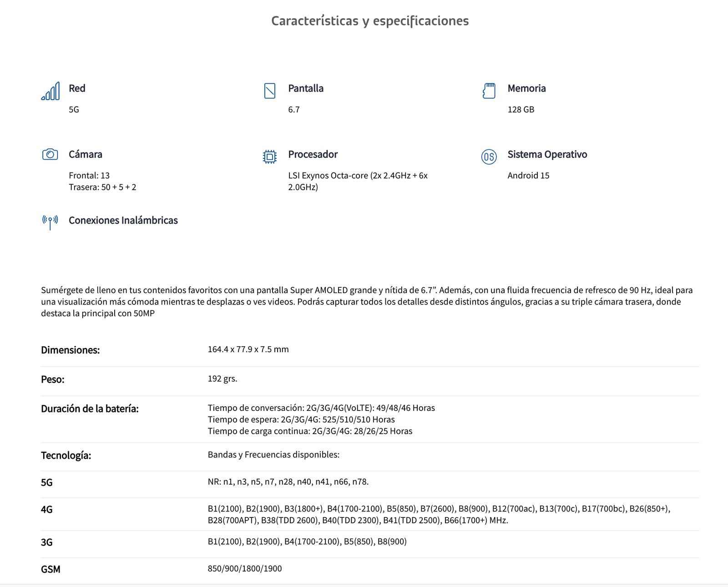Select the Android 15 value
The width and height of the screenshot is (728, 587).
[528, 176]
